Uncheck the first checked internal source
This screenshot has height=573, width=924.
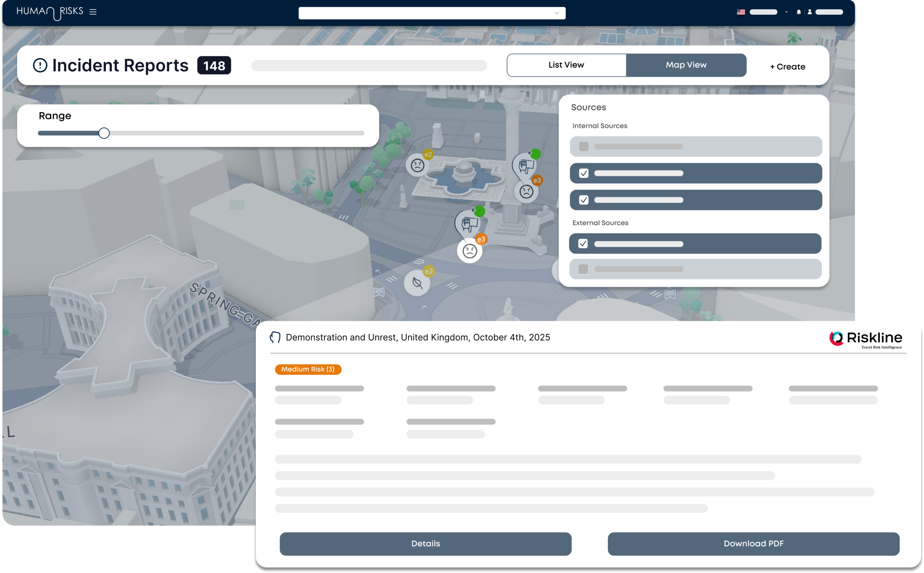[583, 173]
